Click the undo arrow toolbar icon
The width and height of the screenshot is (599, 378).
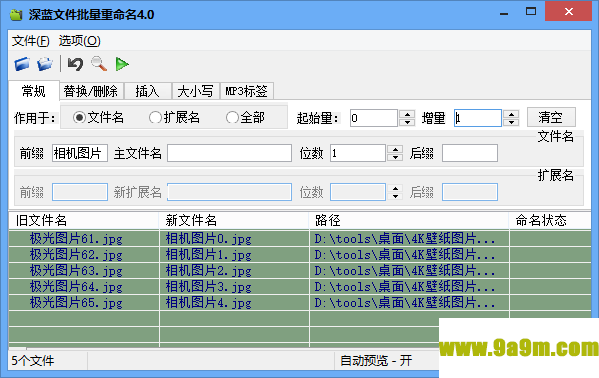pos(75,64)
